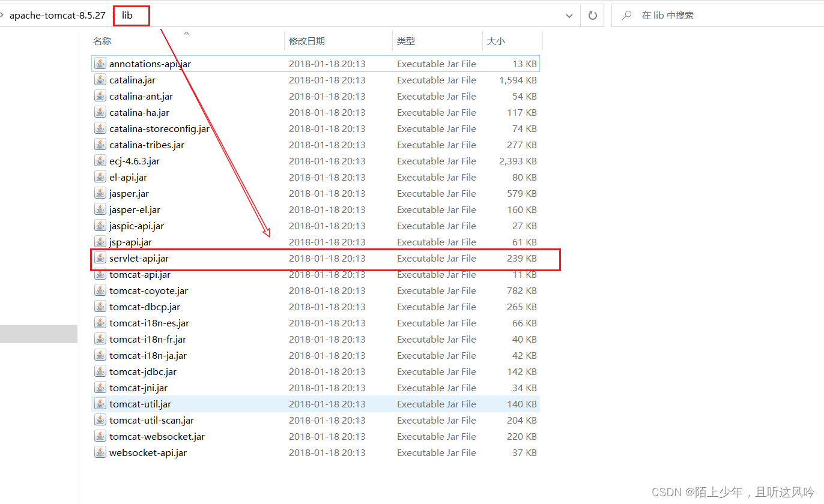Select the file name ecj-4.6.3.jar

click(x=135, y=161)
